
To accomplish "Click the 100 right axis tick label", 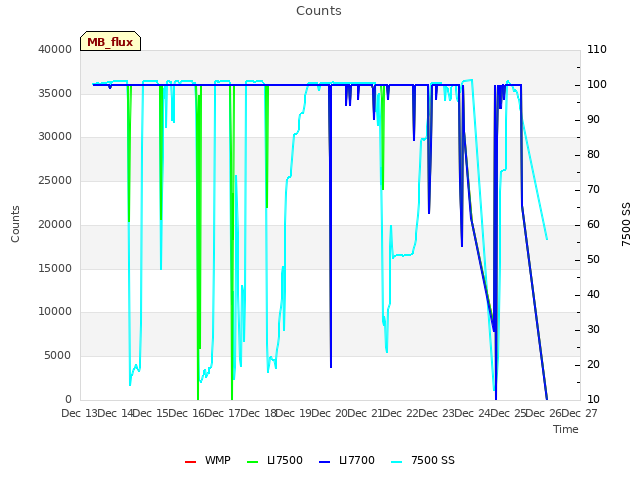I will [597, 84].
